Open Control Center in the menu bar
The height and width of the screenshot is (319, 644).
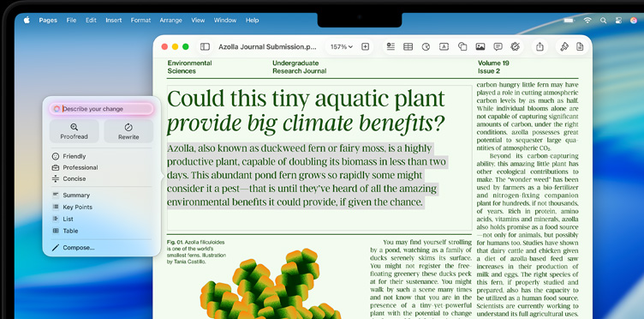pyautogui.click(x=618, y=20)
